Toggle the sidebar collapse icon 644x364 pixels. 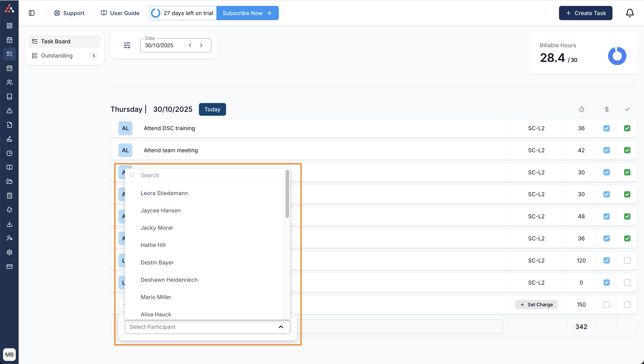pos(32,13)
